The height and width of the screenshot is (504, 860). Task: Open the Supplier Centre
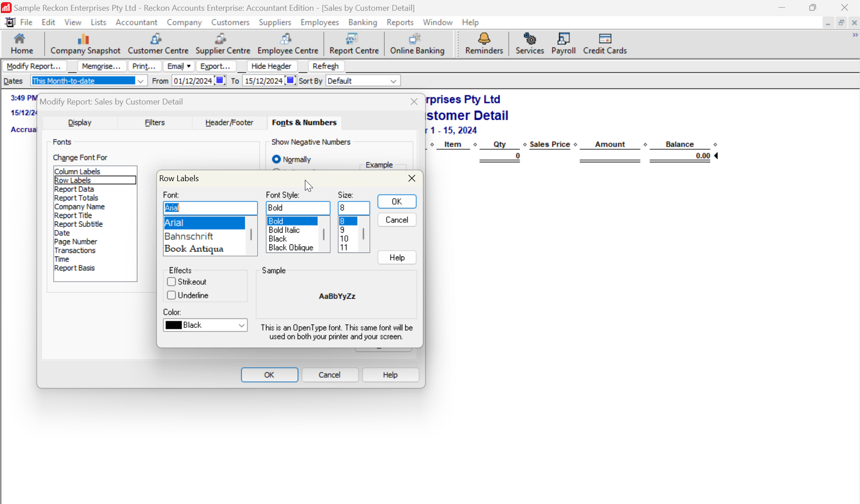click(x=222, y=43)
